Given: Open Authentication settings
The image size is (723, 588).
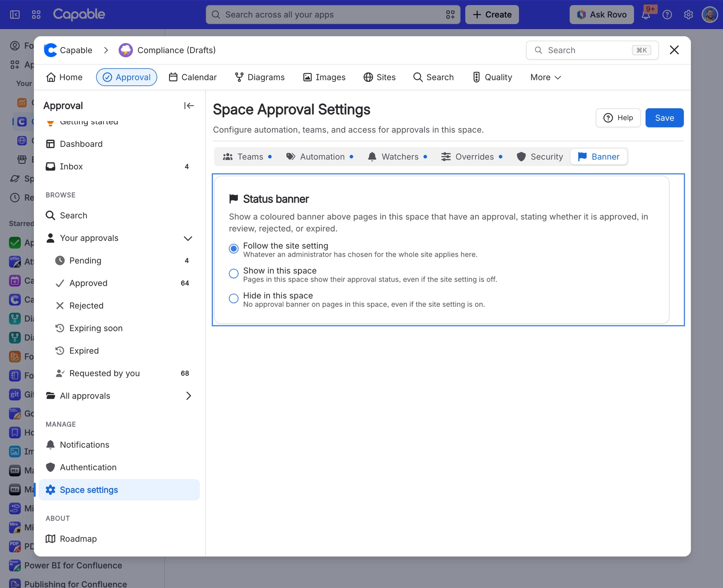Looking at the screenshot, I should [x=119, y=467].
